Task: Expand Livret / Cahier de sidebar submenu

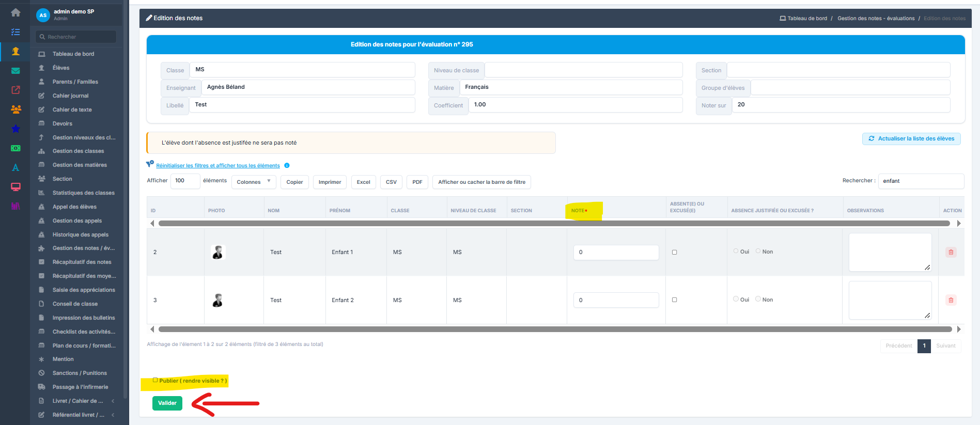Action: click(x=113, y=401)
